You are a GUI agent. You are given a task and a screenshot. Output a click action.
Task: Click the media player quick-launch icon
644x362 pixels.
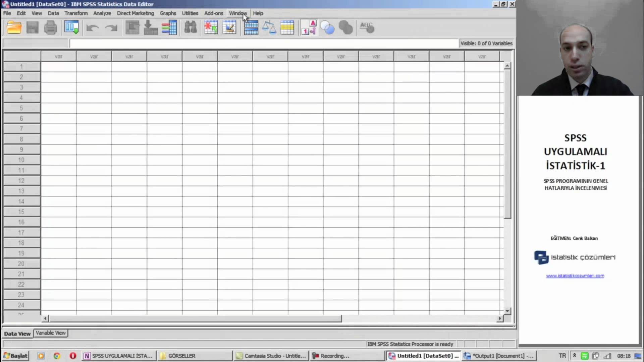point(41,356)
